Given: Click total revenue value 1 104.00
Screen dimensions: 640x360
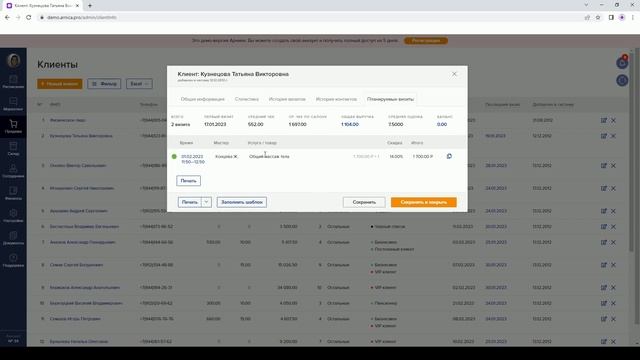Looking at the screenshot, I should (x=350, y=124).
